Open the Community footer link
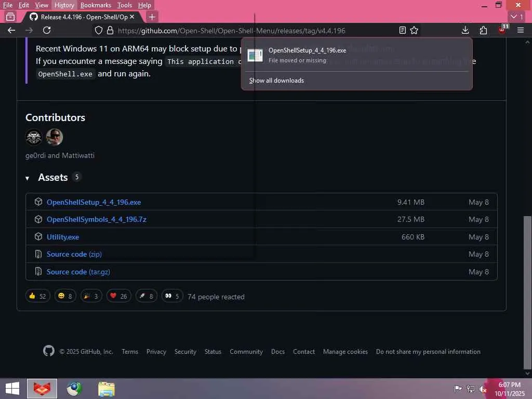532x399 pixels. point(246,352)
